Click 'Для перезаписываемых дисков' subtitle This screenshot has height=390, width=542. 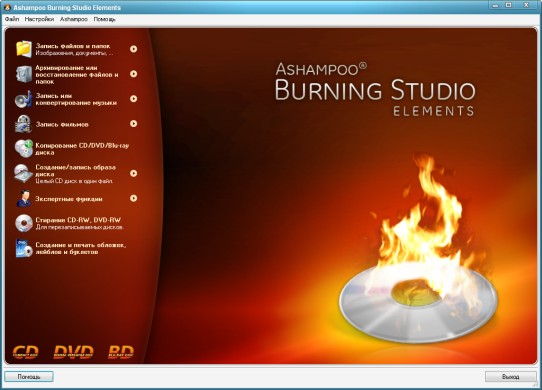point(80,228)
